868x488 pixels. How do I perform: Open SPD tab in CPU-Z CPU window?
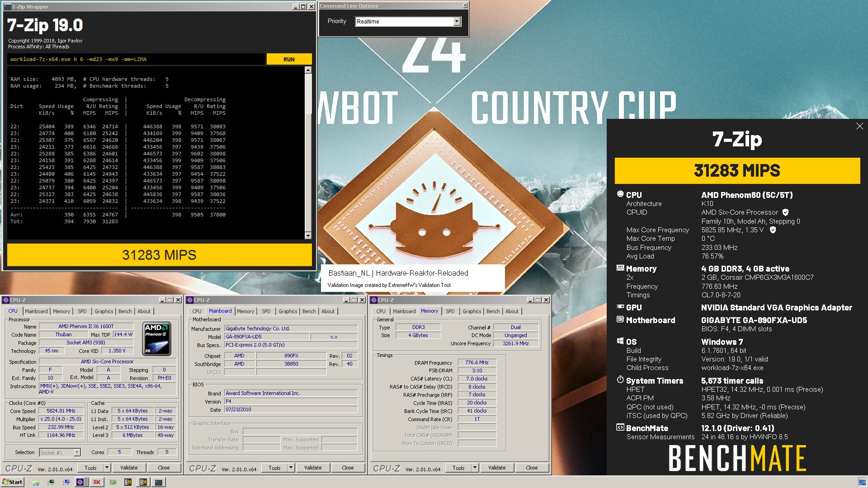82,311
